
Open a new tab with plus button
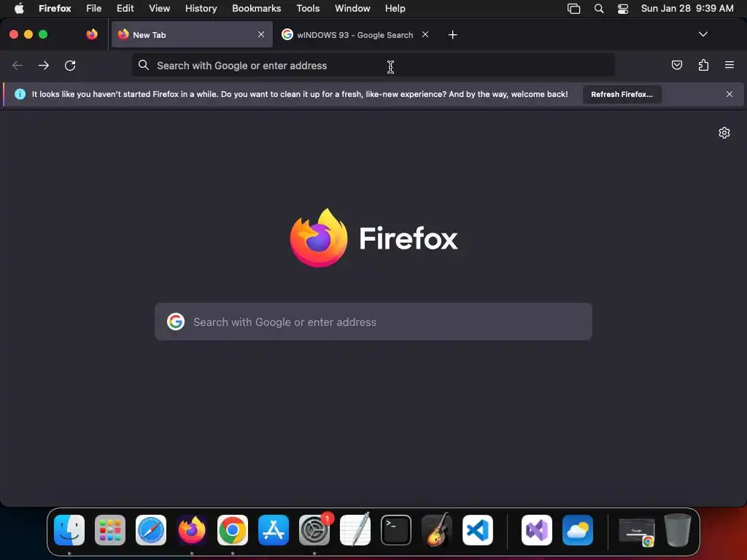(452, 35)
